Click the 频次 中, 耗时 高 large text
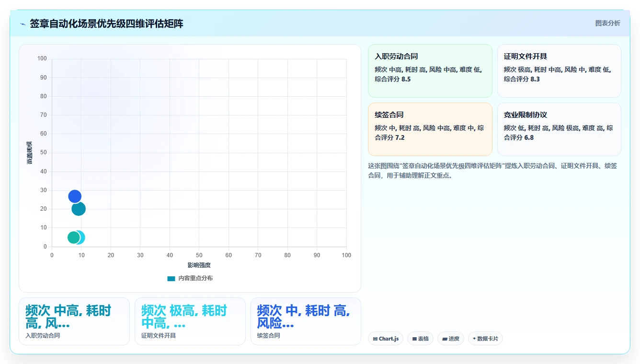This screenshot has width=640, height=364. point(303,317)
